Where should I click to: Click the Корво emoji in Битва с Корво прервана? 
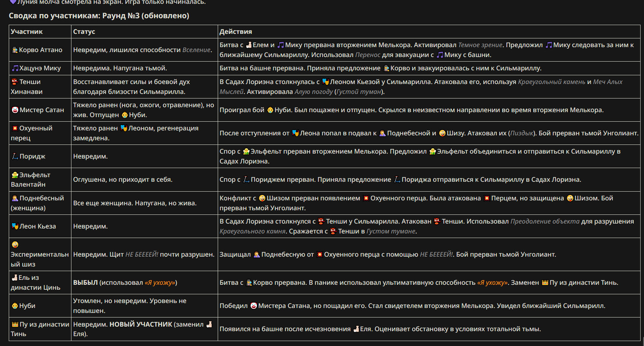(249, 283)
